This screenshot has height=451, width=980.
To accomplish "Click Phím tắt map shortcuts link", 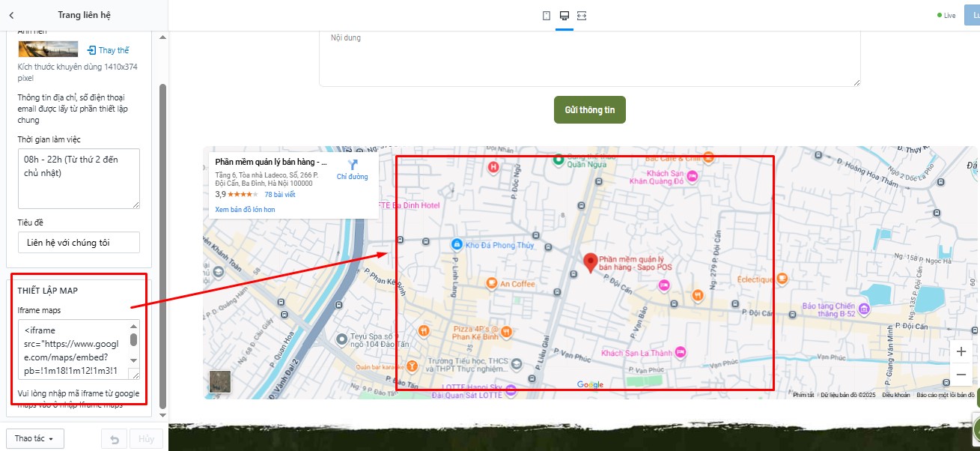I will tap(803, 395).
